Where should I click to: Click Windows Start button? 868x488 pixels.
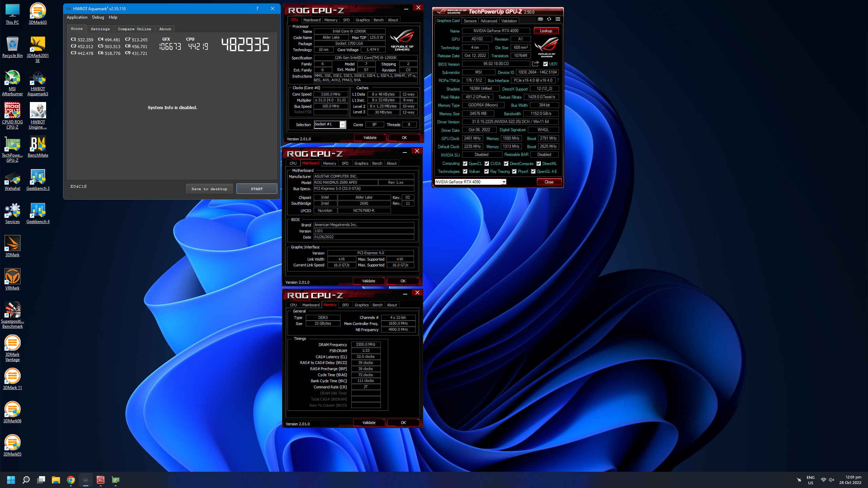click(x=11, y=480)
